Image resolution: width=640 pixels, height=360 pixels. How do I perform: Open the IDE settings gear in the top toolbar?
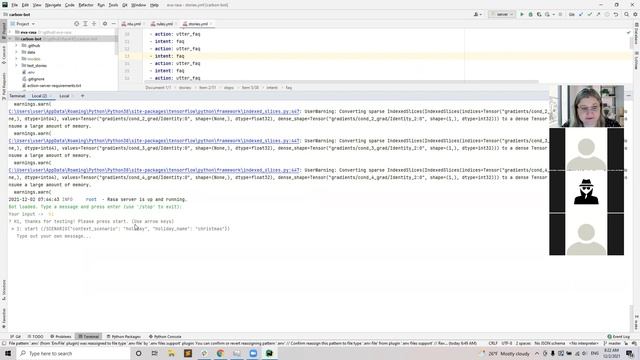635,14
